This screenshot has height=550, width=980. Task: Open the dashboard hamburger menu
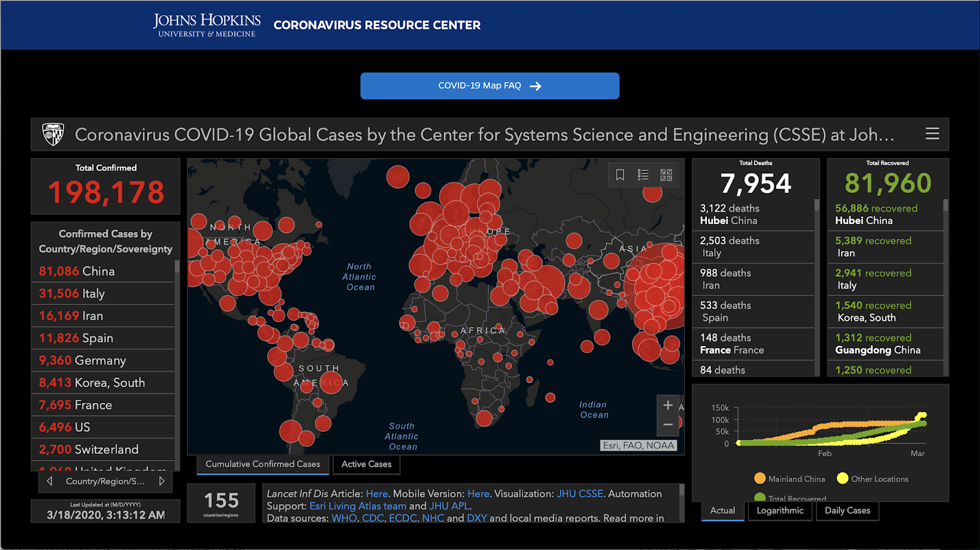[932, 134]
